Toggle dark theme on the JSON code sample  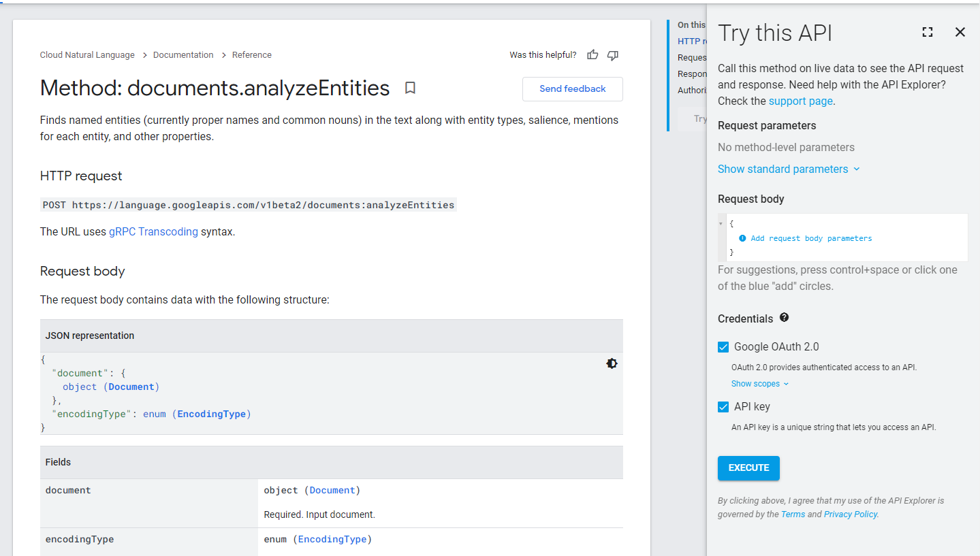point(611,363)
